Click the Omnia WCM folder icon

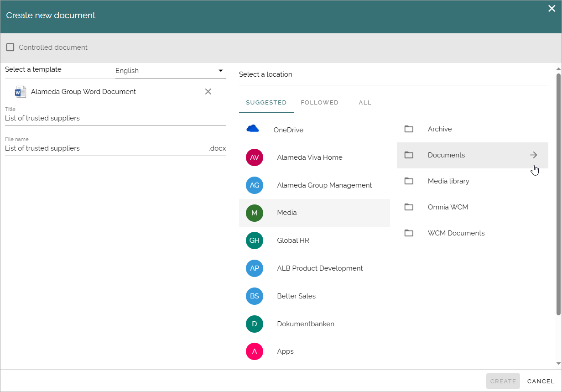click(x=409, y=207)
